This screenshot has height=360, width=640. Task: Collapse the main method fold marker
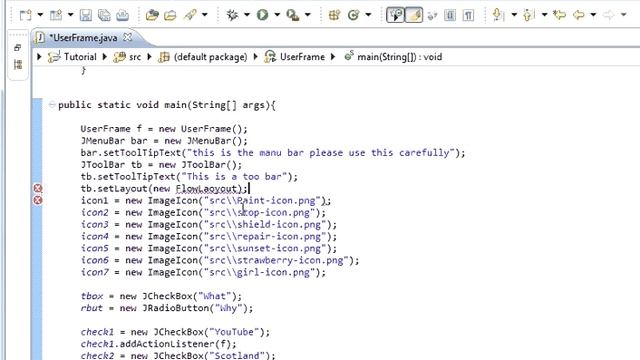52,104
